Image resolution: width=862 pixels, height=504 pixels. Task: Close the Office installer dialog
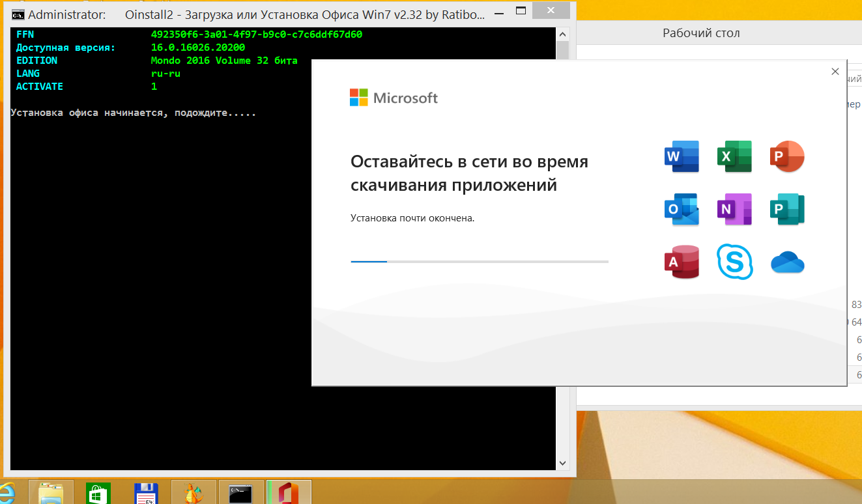pyautogui.click(x=835, y=72)
